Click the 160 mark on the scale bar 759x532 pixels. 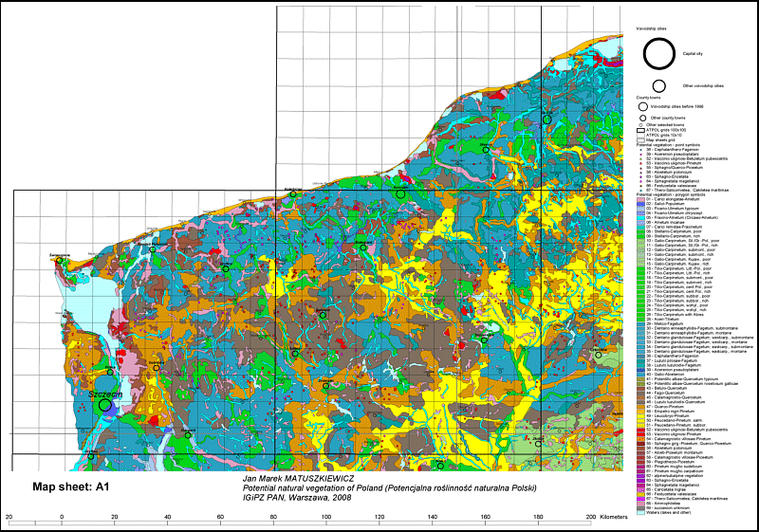coord(485,517)
